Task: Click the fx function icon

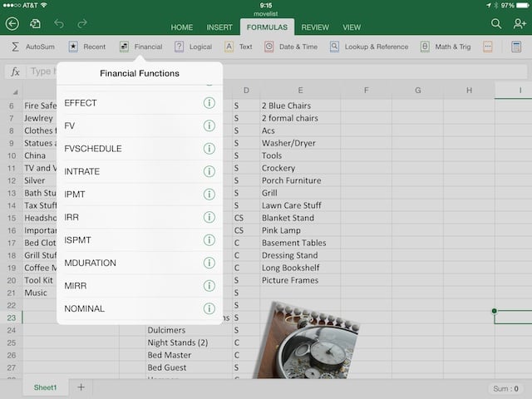Action: click(15, 71)
